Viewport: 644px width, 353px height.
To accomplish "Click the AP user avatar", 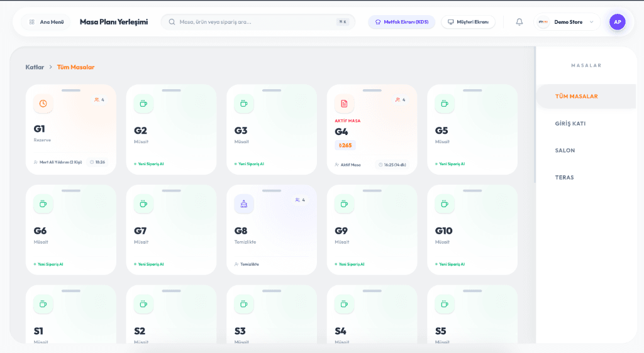I will coord(618,22).
